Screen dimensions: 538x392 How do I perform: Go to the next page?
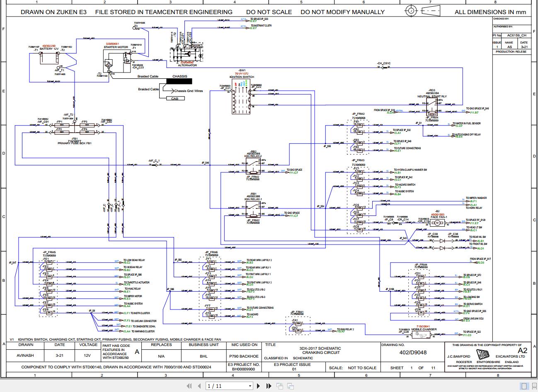point(259,386)
